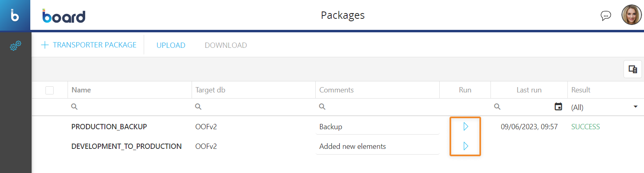Click the plus icon for Transporter Package

[45, 45]
